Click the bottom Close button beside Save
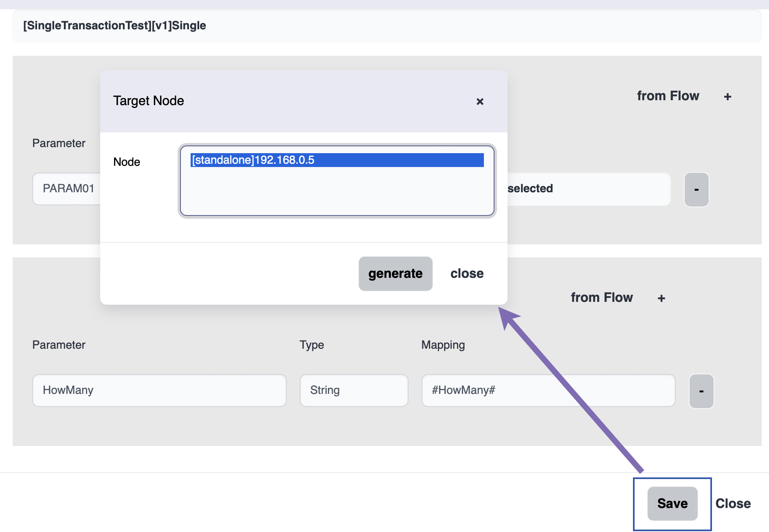The height and width of the screenshot is (532, 769). click(733, 503)
